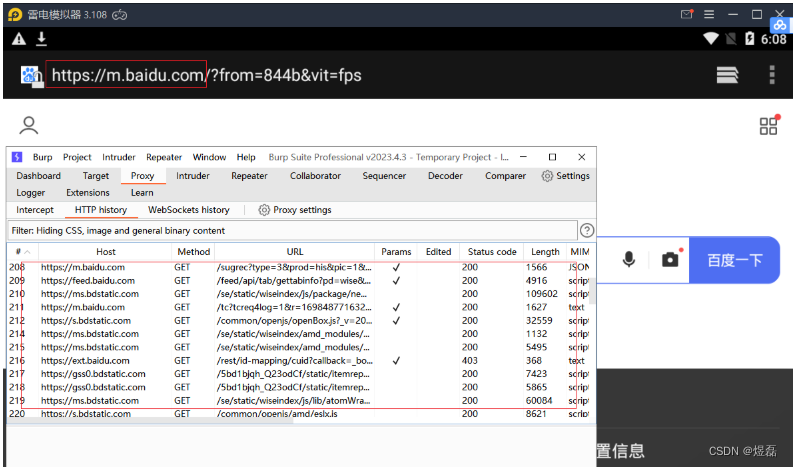Open the emulator mail notification icon
This screenshot has height=467, width=793.
(x=687, y=14)
